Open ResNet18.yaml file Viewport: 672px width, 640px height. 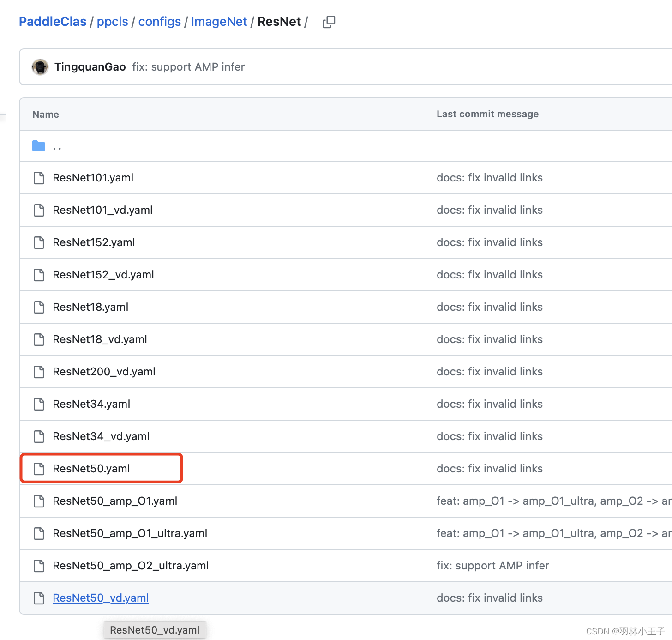click(x=90, y=307)
